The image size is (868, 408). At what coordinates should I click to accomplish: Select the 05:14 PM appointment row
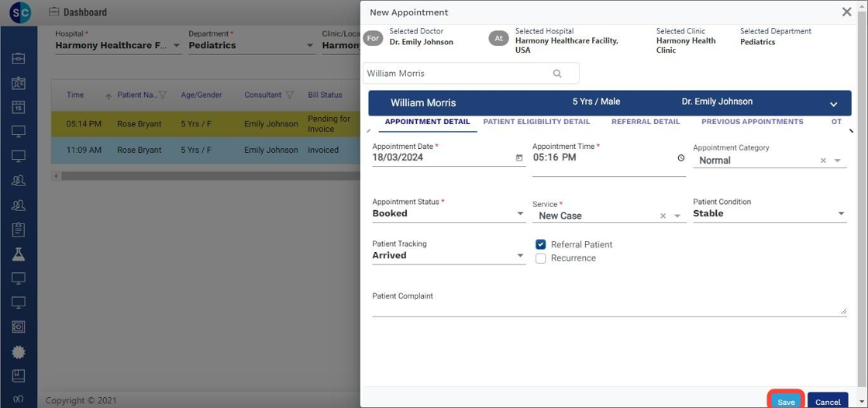coord(206,124)
